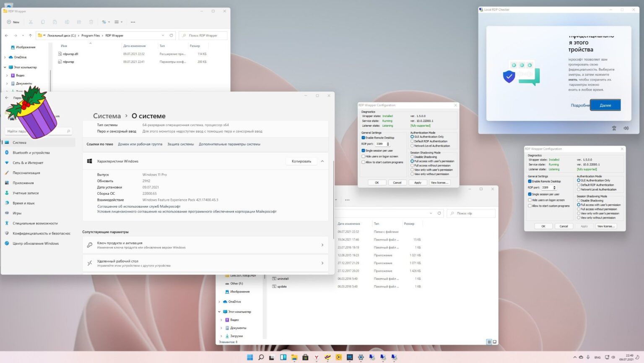
Task: Open the rdpwrap.dll file
Action: coord(70,54)
